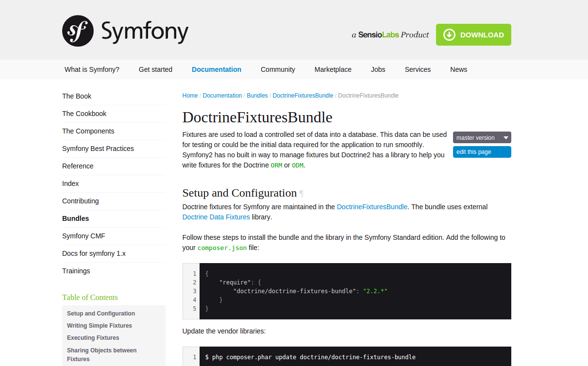This screenshot has width=588, height=366.
Task: Open the Reference sidebar link
Action: 78,166
